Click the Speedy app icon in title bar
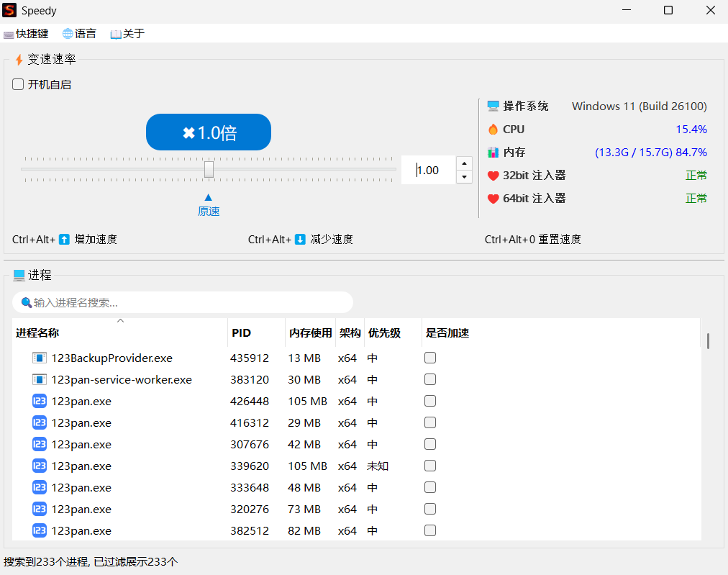 [10, 10]
